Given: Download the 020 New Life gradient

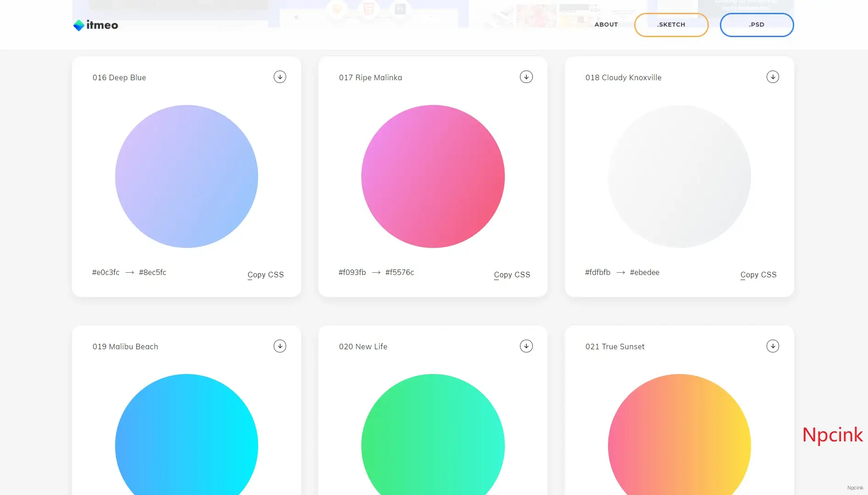Looking at the screenshot, I should point(526,346).
